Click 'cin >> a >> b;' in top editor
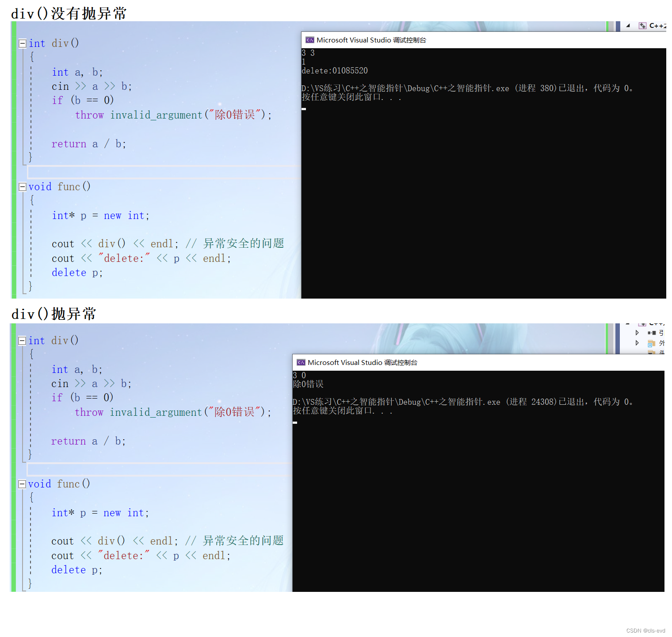 (92, 86)
